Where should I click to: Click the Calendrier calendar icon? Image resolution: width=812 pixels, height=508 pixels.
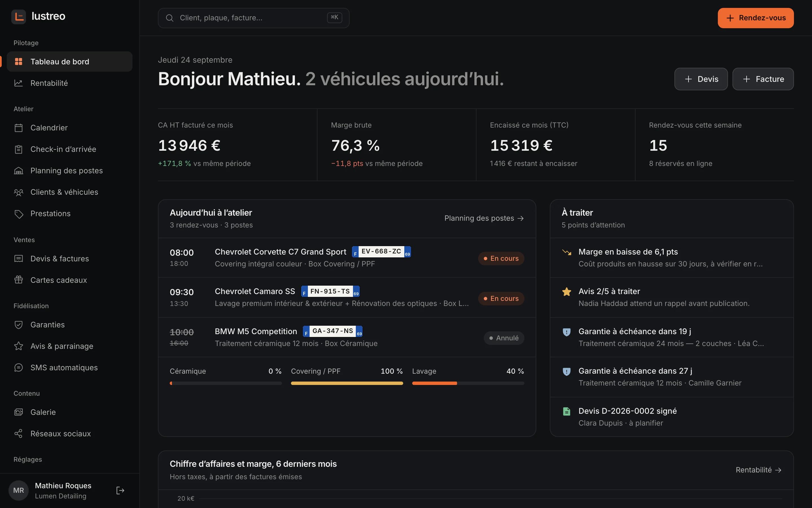(x=19, y=128)
